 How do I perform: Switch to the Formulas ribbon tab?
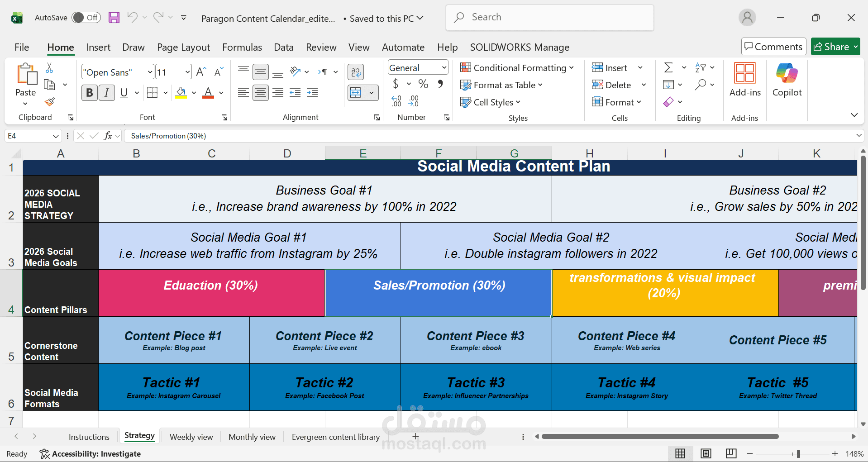click(x=242, y=47)
